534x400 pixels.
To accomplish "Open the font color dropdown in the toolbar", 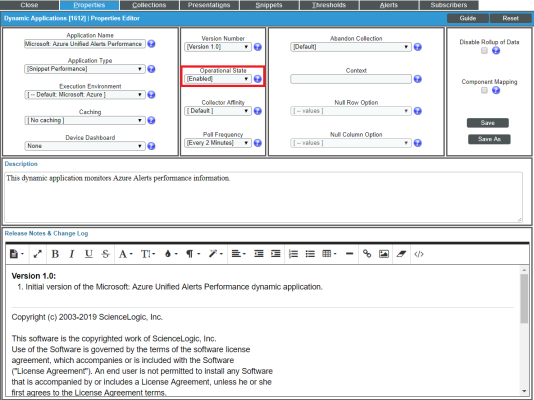I will tap(171, 254).
